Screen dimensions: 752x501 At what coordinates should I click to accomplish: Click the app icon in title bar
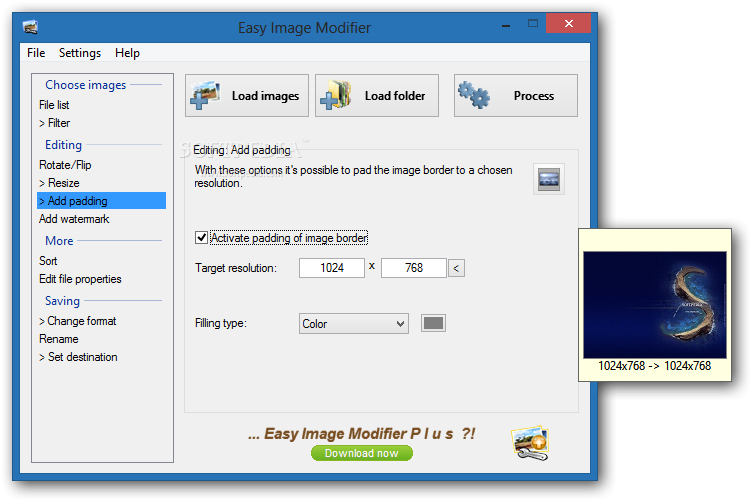[x=30, y=27]
